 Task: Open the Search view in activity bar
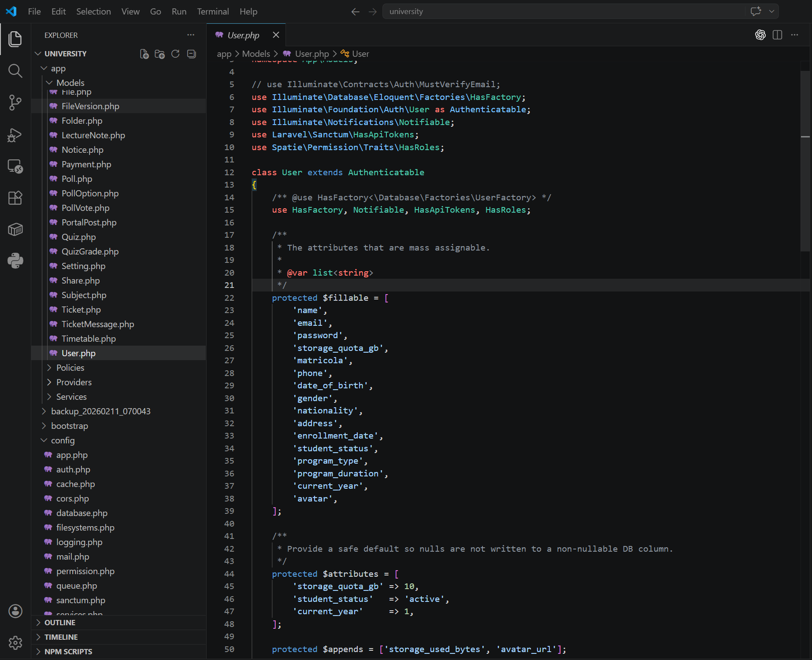pyautogui.click(x=15, y=71)
